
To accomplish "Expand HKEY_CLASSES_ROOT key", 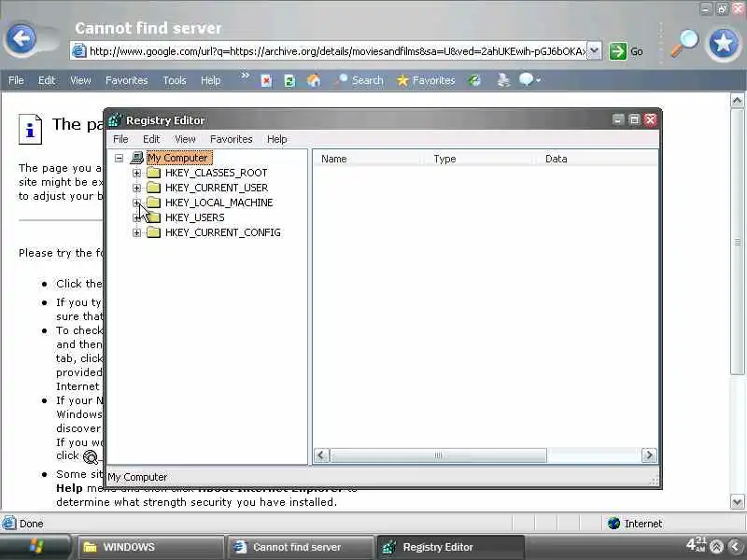I will click(x=136, y=173).
